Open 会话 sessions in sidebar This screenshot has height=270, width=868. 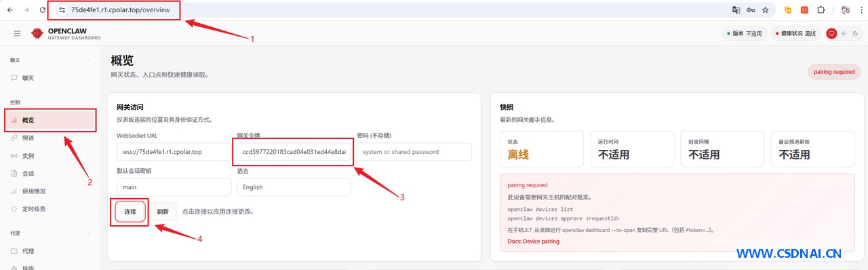49,173
